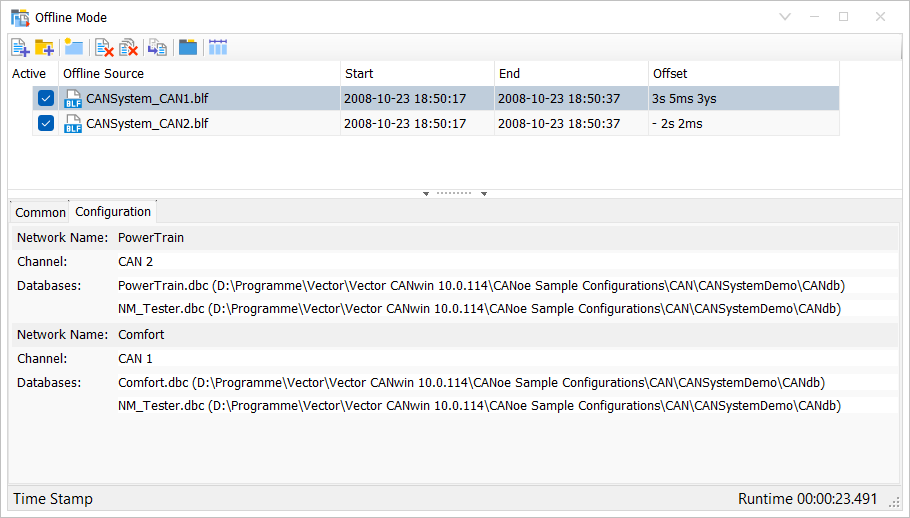Click the Offline Mode window title icon

point(20,18)
